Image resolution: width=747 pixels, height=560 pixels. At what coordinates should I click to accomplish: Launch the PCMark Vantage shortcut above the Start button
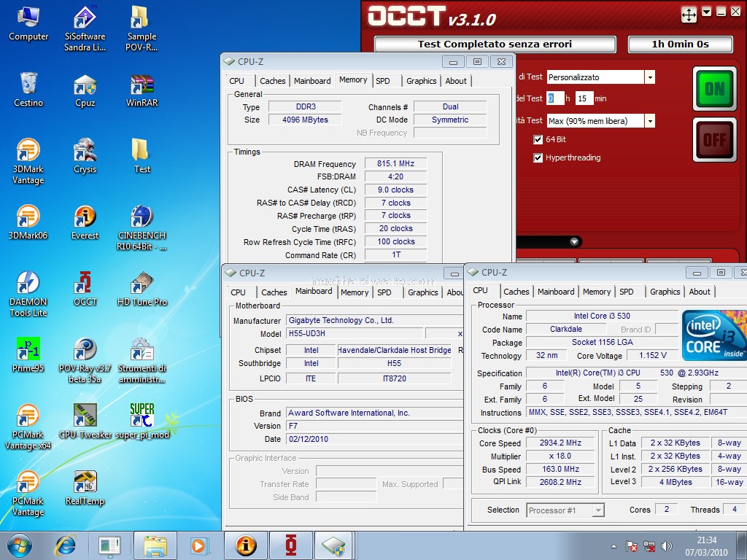[28, 493]
